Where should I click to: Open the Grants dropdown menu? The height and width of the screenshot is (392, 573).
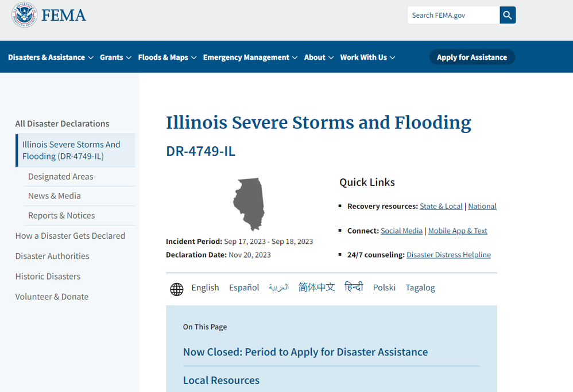click(115, 57)
